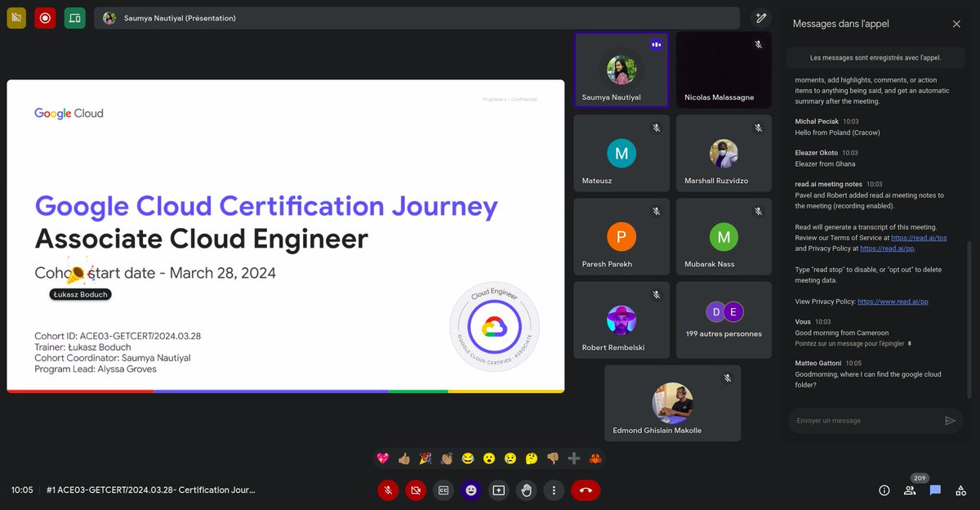The height and width of the screenshot is (510, 980).
Task: Click the Envoyer un message input field
Action: (x=864, y=420)
